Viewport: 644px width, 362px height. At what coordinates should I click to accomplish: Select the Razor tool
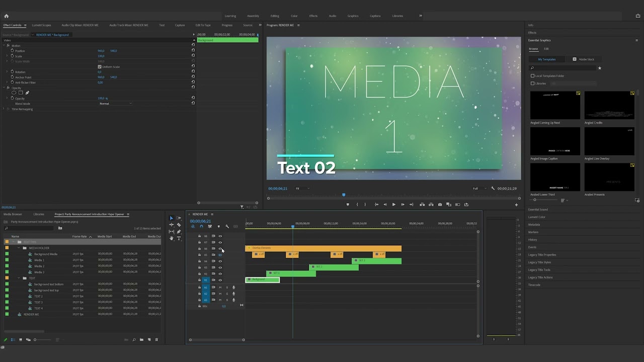tap(179, 225)
